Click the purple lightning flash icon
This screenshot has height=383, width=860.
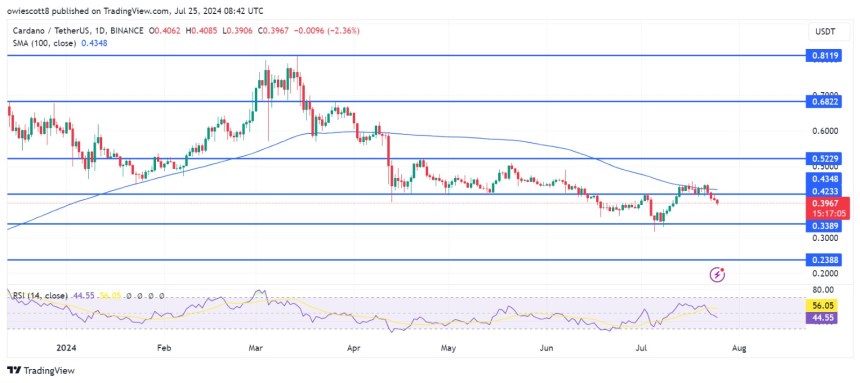718,274
